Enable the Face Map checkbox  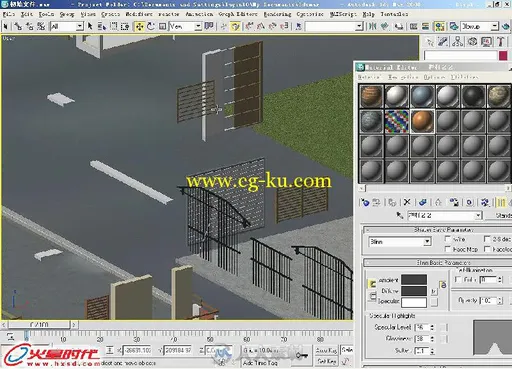(448, 249)
